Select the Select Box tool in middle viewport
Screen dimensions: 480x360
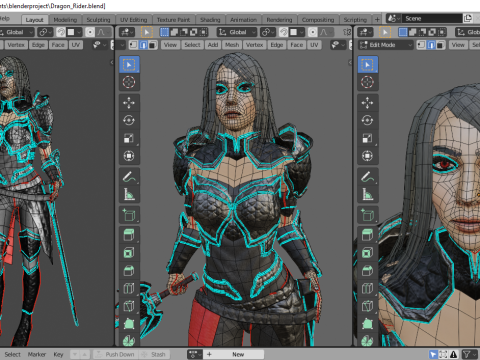(x=129, y=64)
